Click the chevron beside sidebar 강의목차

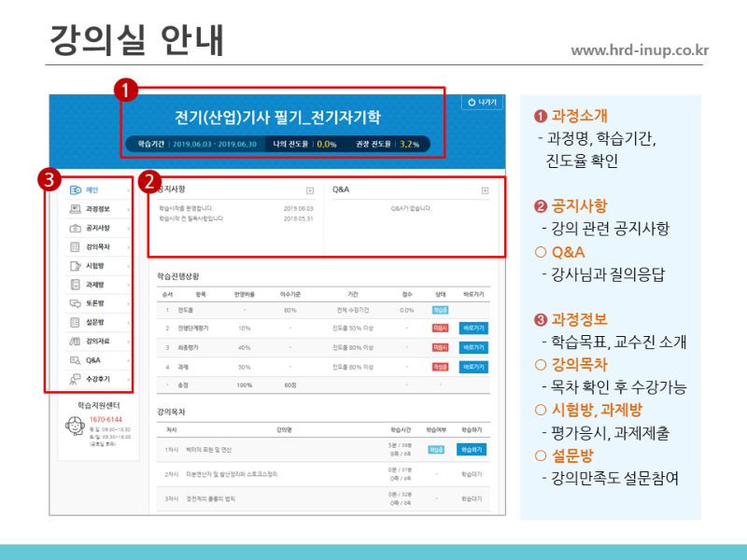pyautogui.click(x=129, y=247)
